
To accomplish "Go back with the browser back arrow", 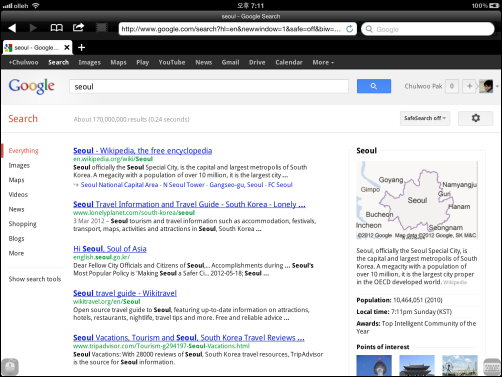I will [x=12, y=28].
